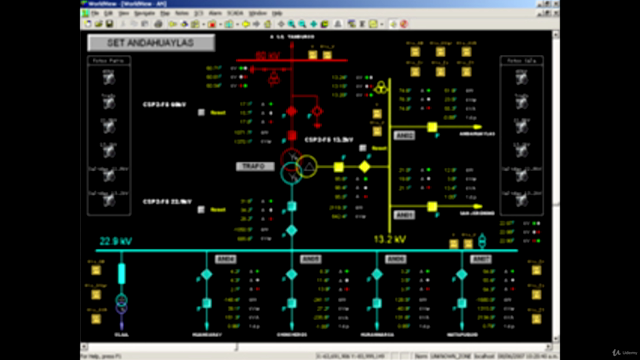Click the red diamond 60 kV breaker symbol

click(x=291, y=111)
